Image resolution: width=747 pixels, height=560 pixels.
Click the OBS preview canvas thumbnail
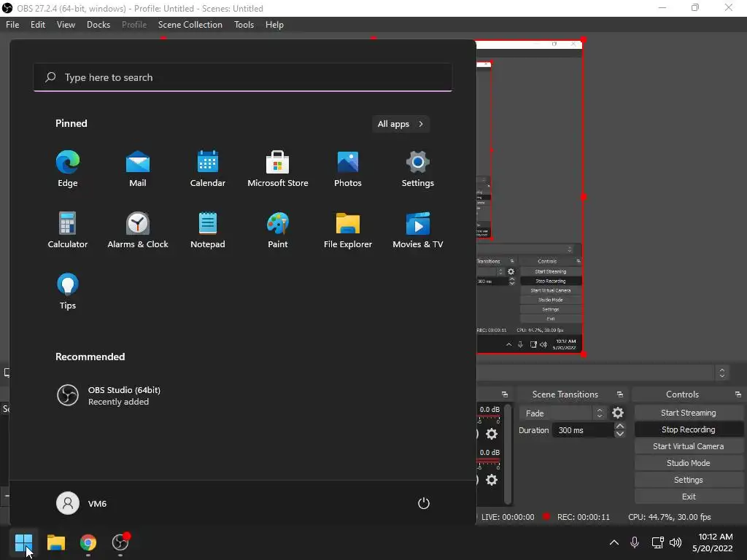(x=530, y=197)
